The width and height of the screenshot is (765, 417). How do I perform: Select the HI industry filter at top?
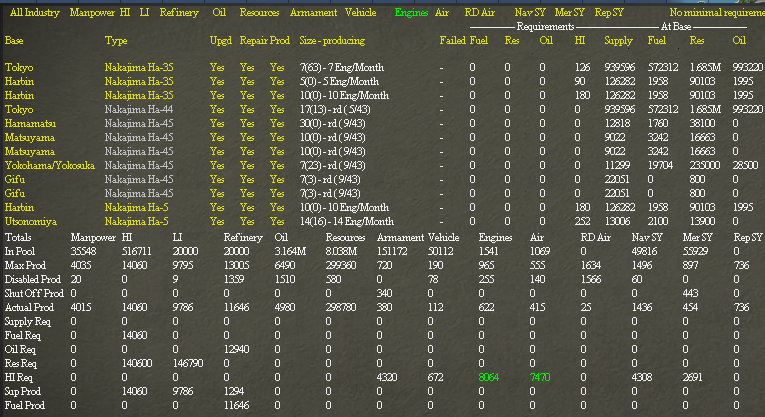click(x=125, y=13)
